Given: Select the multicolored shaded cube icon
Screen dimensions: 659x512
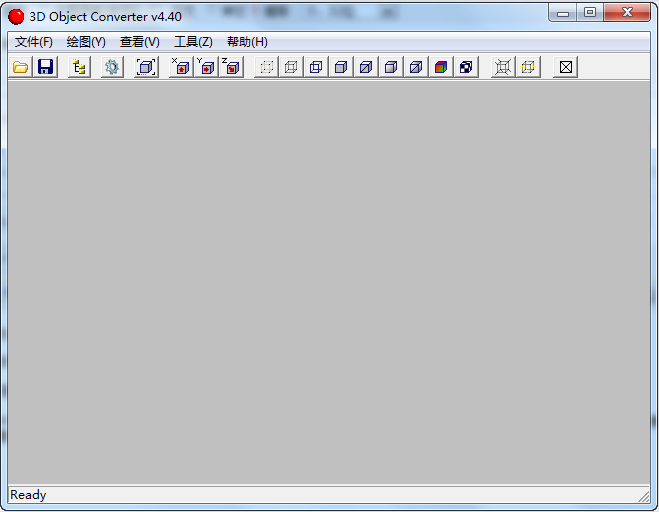Looking at the screenshot, I should tap(441, 67).
